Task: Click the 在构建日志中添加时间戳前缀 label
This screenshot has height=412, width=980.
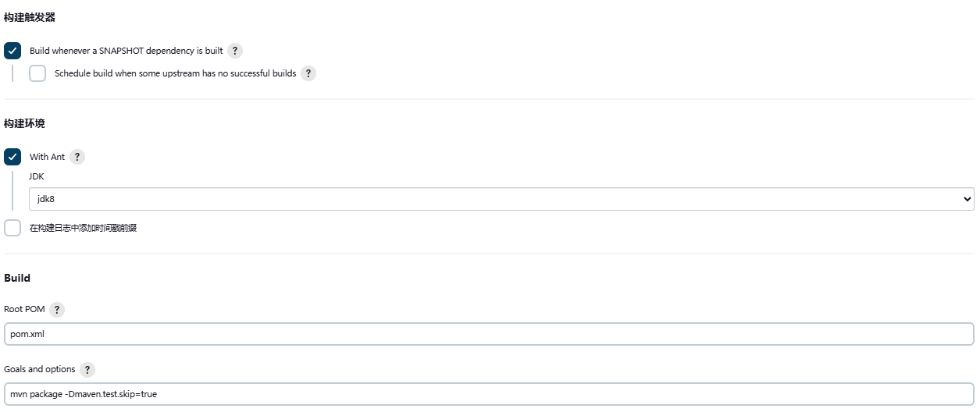Action: [83, 228]
